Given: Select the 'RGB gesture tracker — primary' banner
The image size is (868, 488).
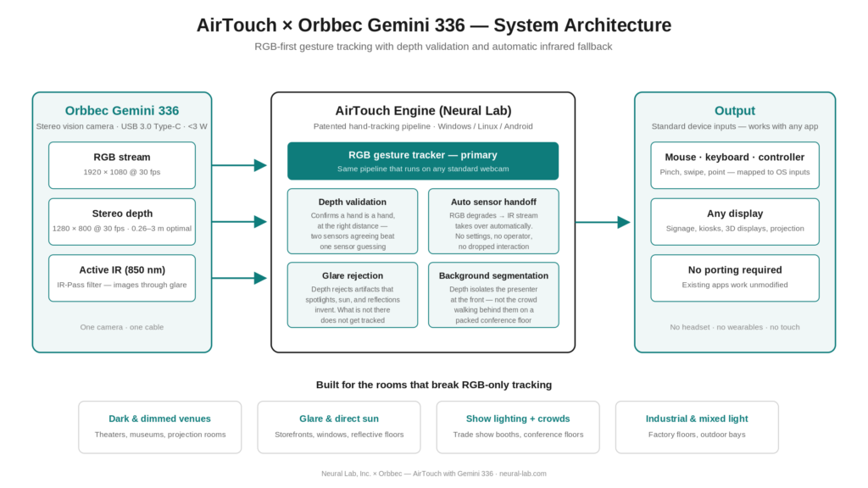Looking at the screenshot, I should [x=423, y=161].
